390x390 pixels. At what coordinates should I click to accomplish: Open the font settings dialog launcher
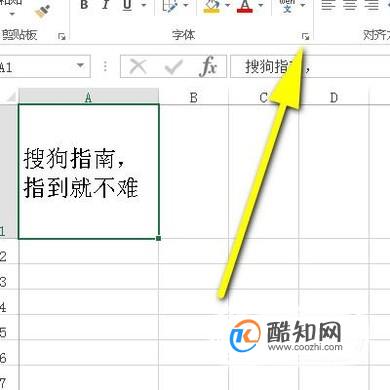[x=305, y=36]
